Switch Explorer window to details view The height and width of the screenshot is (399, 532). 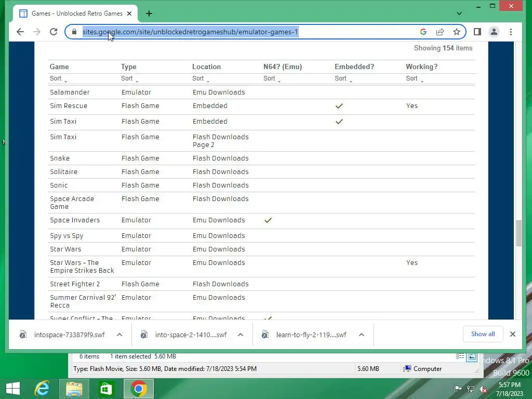(x=460, y=356)
